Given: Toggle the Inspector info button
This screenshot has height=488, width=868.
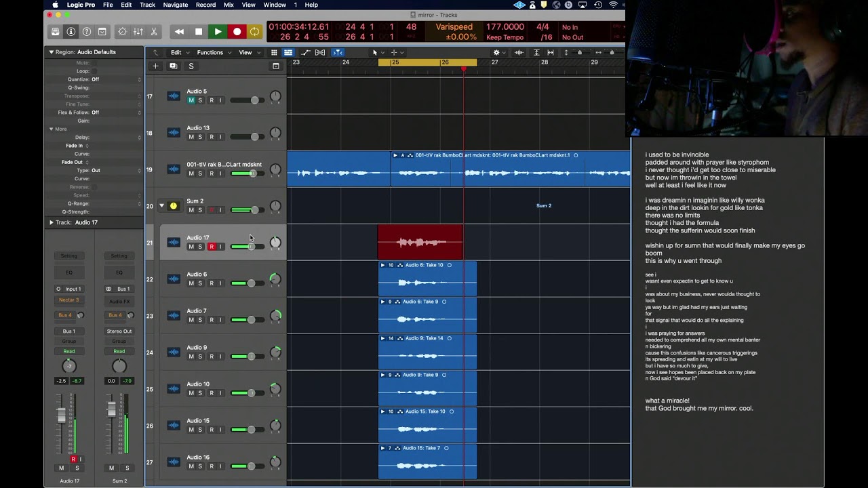Looking at the screenshot, I should (x=71, y=32).
